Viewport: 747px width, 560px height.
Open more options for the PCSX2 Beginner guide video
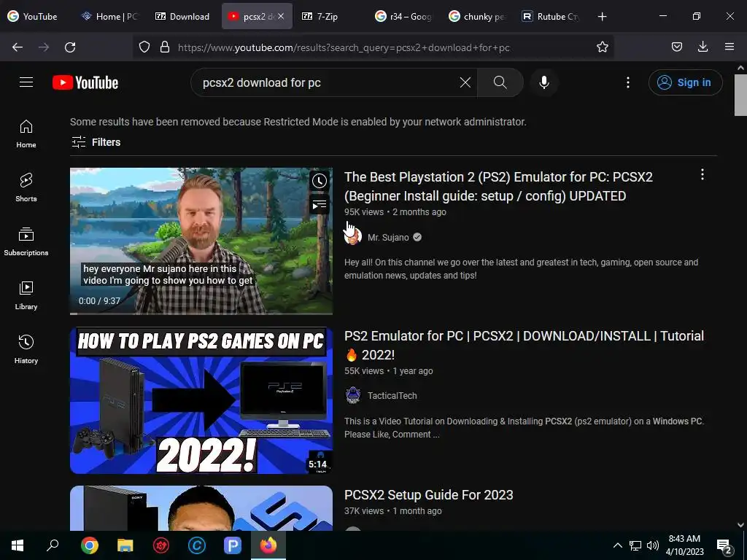(703, 175)
